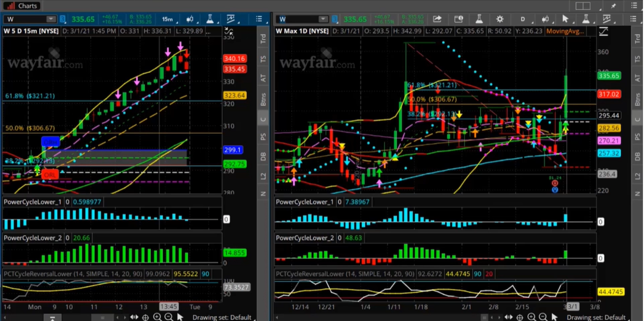The image size is (644, 321).
Task: Open chart grid layout selector
Action: point(583,6)
